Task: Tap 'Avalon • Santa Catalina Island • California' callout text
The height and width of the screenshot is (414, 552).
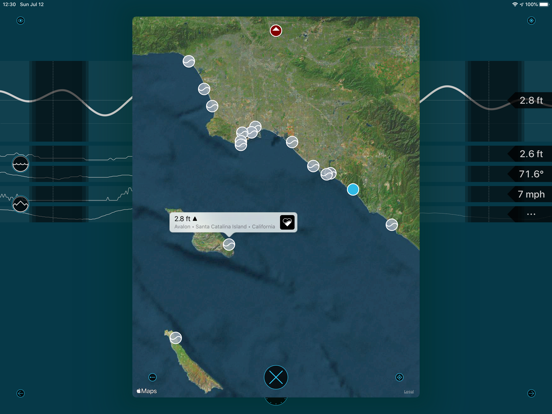Action: pos(225,226)
